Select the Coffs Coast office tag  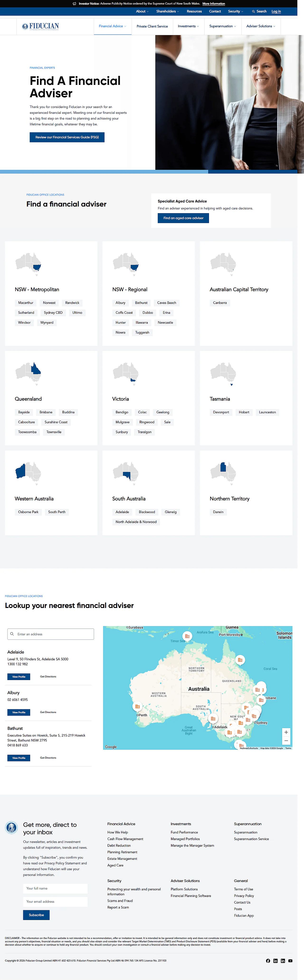(x=124, y=313)
